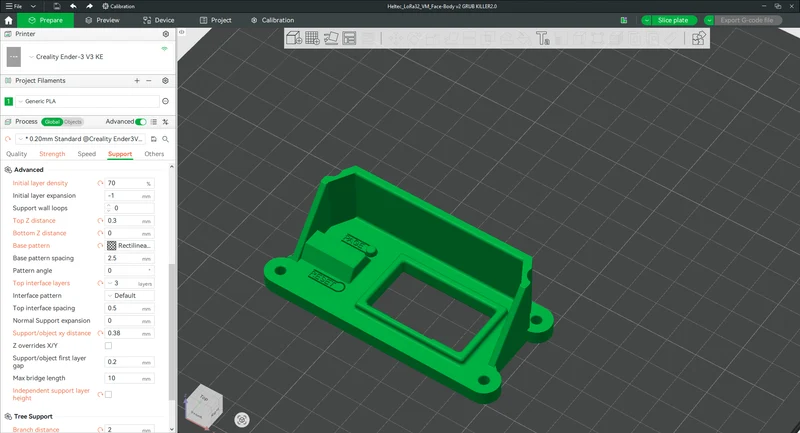Open the Export G-code file dropdown arrow

tap(709, 20)
